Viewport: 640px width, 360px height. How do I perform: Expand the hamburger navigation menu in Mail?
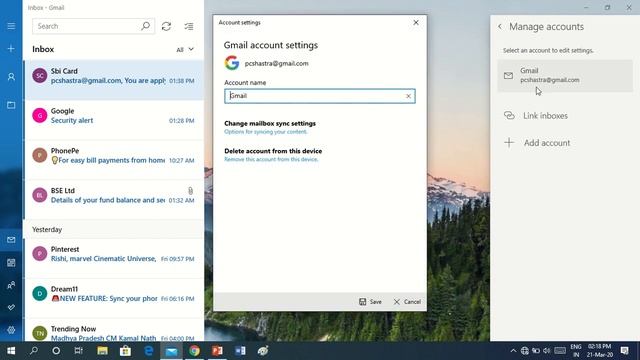(x=11, y=26)
